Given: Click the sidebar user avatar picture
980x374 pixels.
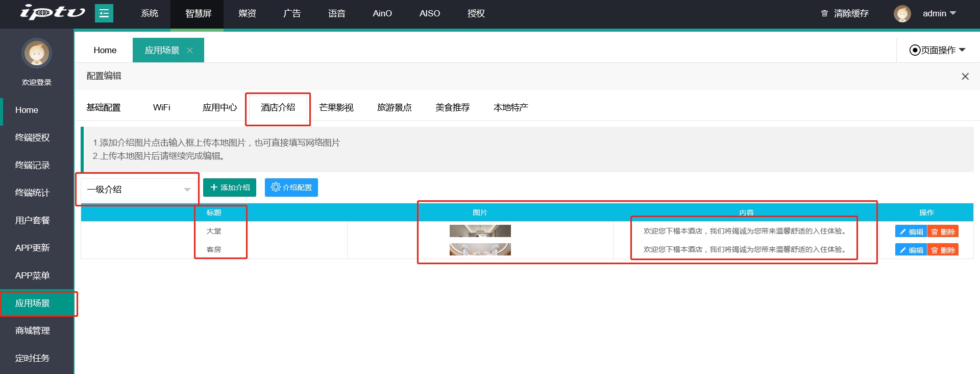Looking at the screenshot, I should (x=37, y=53).
